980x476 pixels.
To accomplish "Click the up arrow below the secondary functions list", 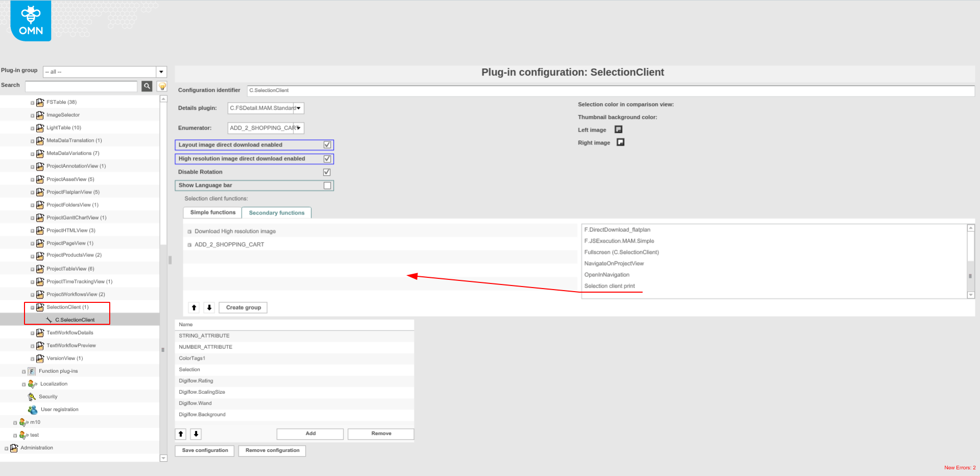I will click(194, 307).
